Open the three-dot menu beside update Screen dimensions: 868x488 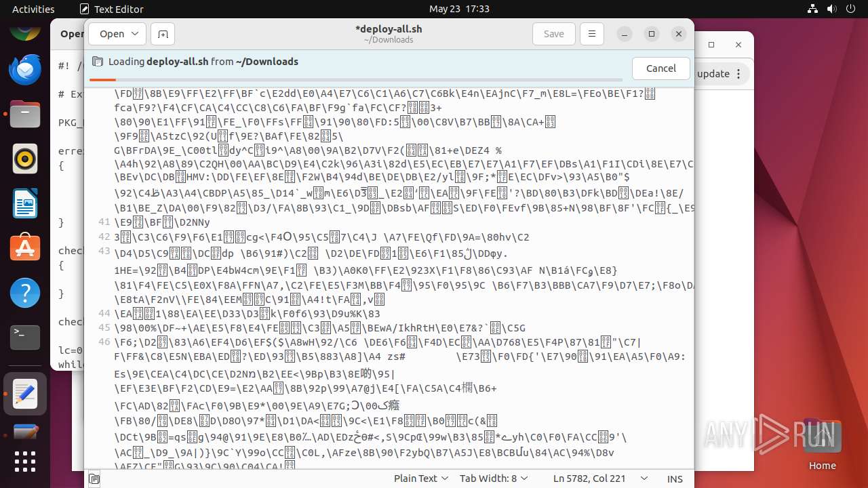point(739,74)
